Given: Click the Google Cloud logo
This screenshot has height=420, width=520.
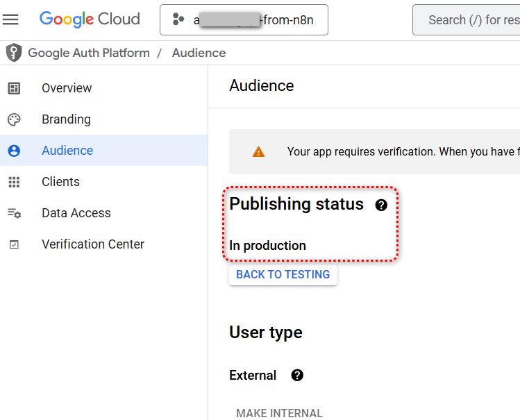Looking at the screenshot, I should 90,19.
